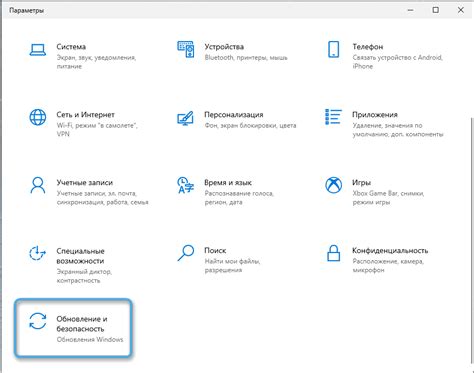
Task: Open Конфиденциальность heading
Action: click(x=390, y=250)
